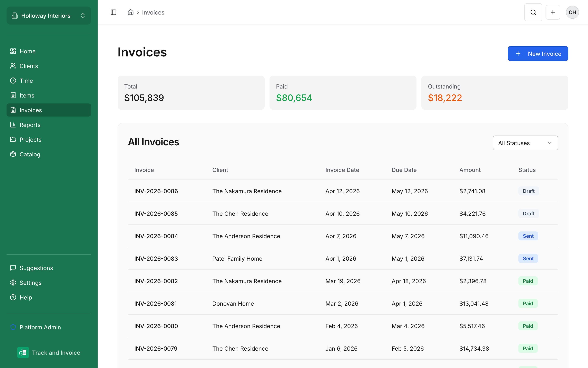Click the Paid $80,654 summary card
The width and height of the screenshot is (588, 368).
click(343, 93)
